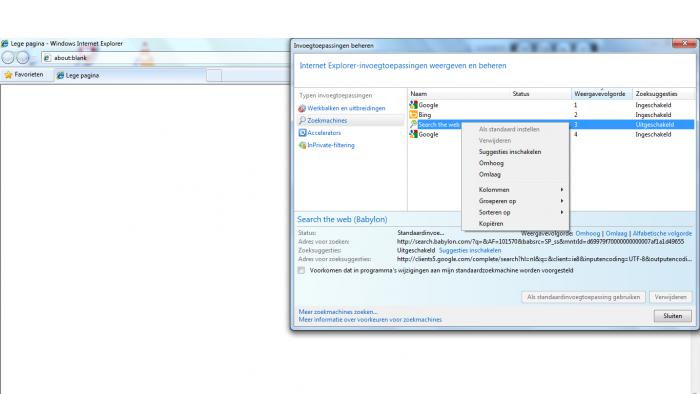Select the Bing search provider row
700x394 pixels.
551,115
